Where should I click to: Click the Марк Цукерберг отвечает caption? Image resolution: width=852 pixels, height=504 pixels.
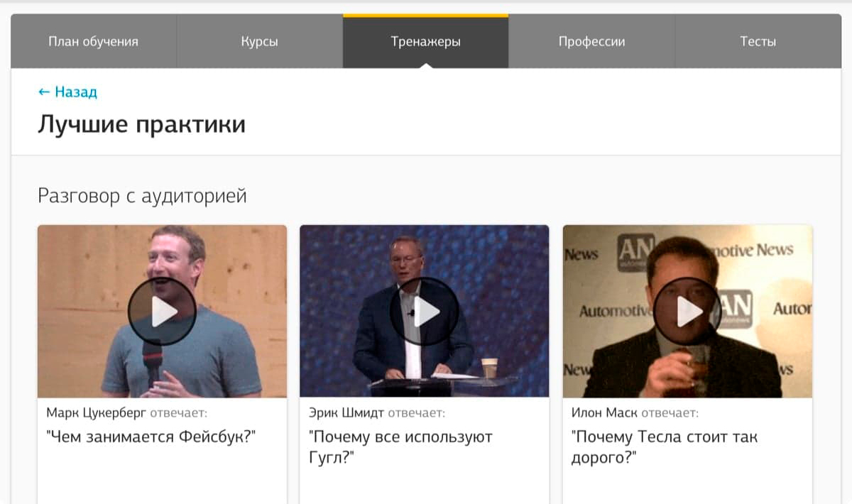[x=127, y=412]
